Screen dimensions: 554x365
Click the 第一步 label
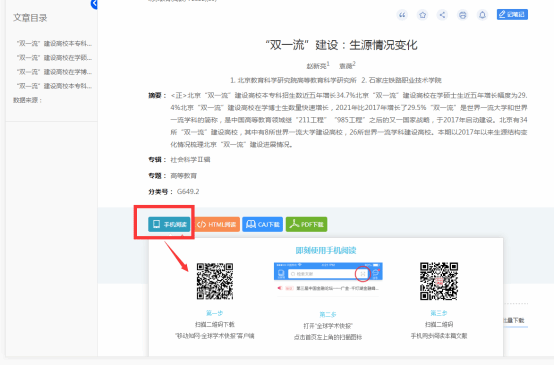214,313
